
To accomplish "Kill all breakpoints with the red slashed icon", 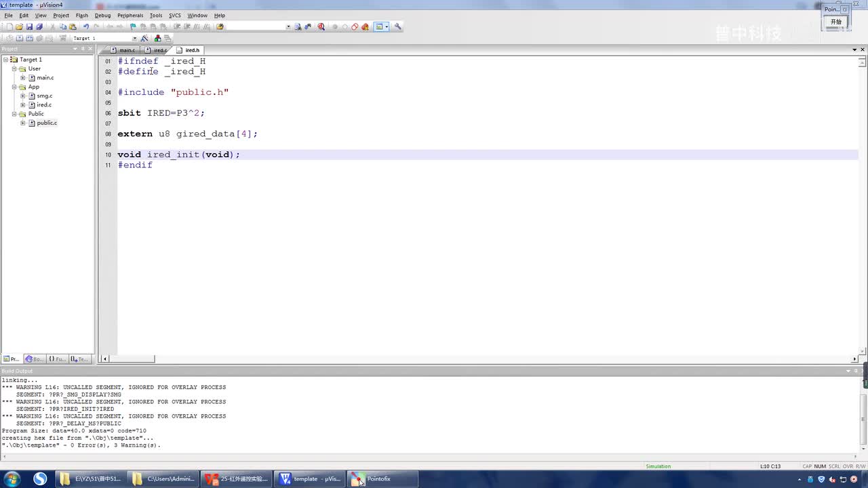I will [x=365, y=27].
